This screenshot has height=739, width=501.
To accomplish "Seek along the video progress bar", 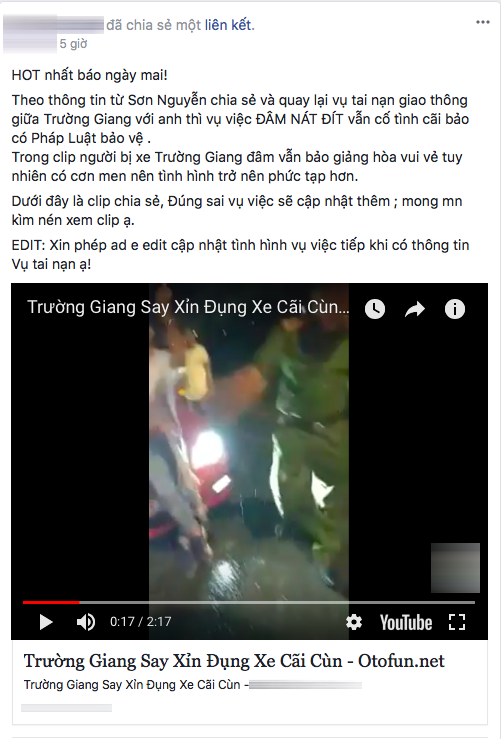I will click(249, 602).
